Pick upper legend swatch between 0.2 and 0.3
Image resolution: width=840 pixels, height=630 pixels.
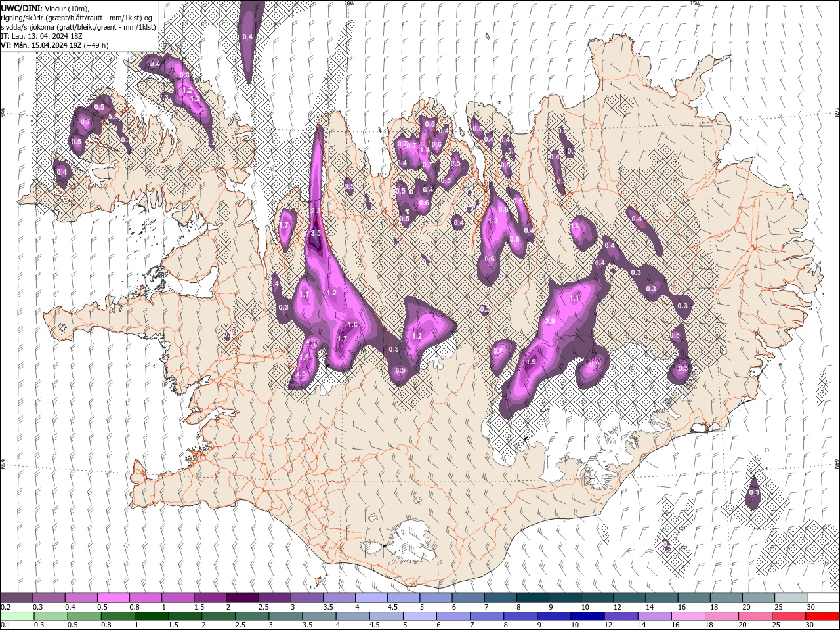coord(16,598)
